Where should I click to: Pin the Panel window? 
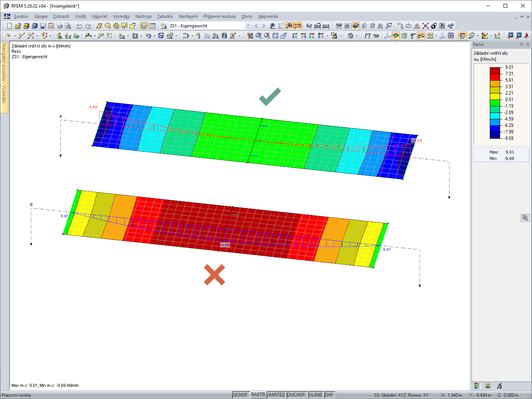point(521,44)
